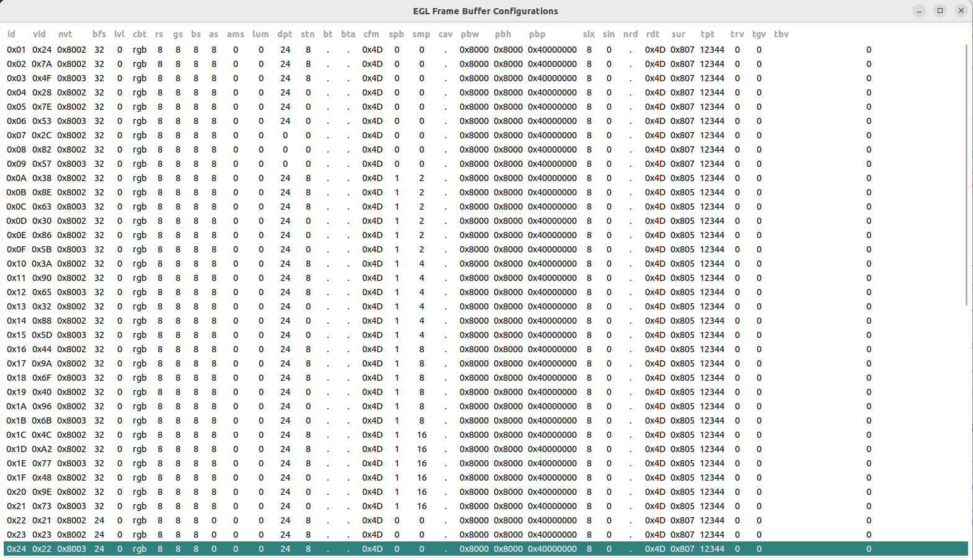Select the row with id 0x1C
Screen dimensions: 973x560
click(486, 435)
